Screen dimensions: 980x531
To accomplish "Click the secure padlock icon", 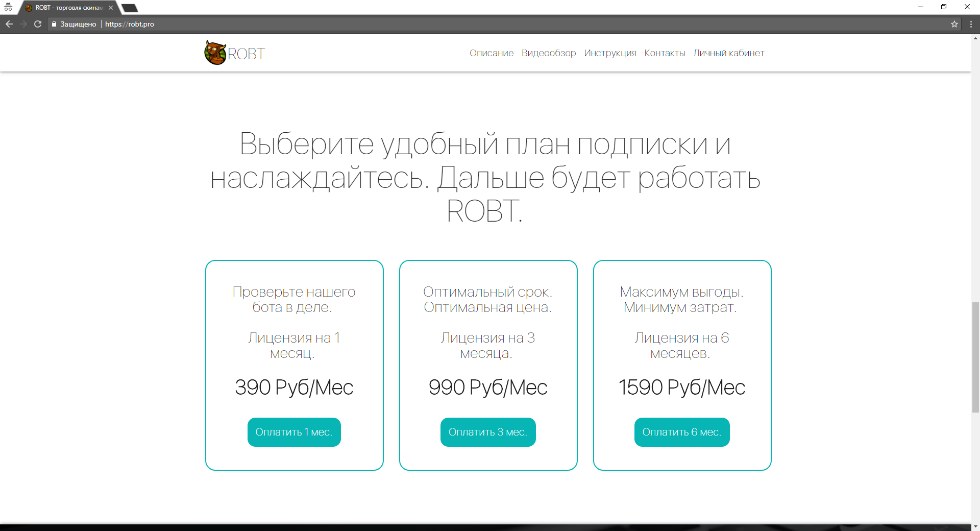I will (x=54, y=24).
